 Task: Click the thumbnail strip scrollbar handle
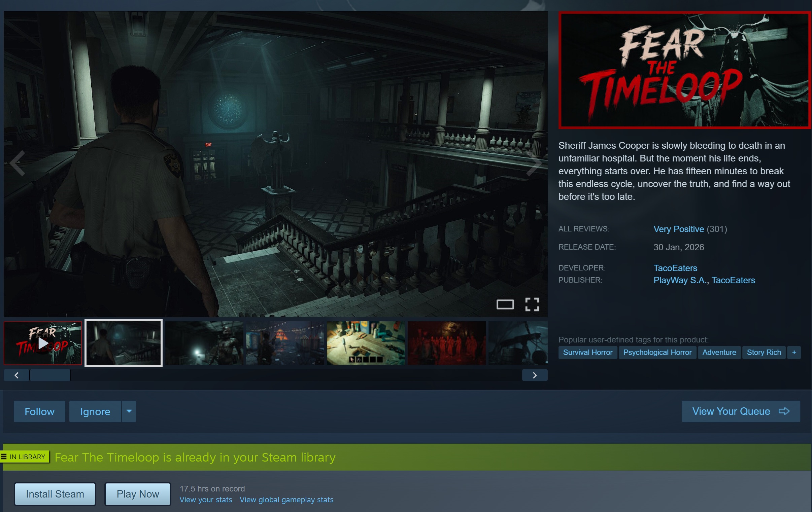coord(50,375)
